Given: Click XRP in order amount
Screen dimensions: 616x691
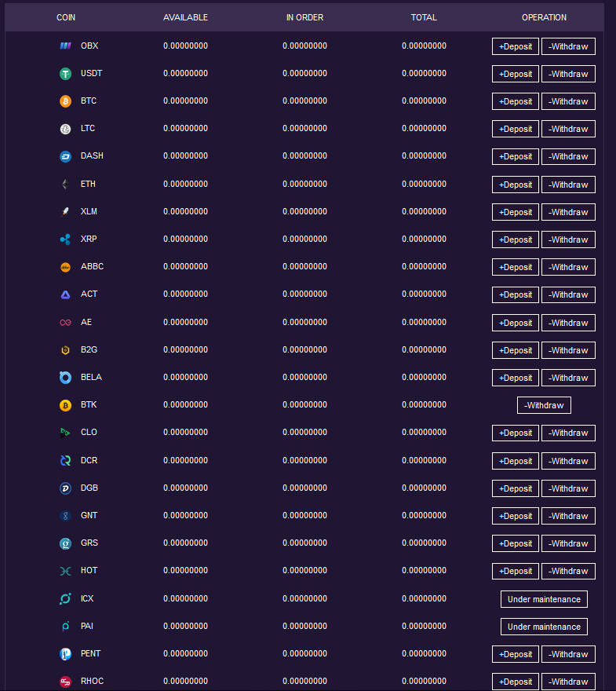Looking at the screenshot, I should click(304, 239).
